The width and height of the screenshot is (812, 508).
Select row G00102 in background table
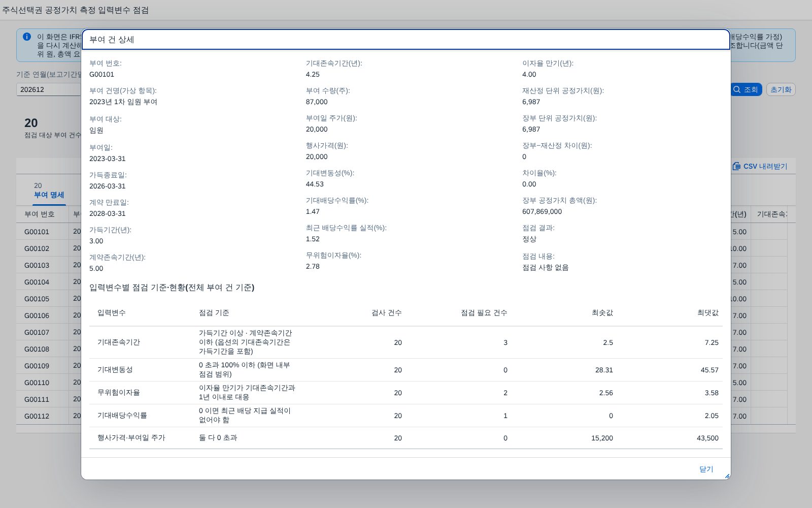pyautogui.click(x=37, y=248)
